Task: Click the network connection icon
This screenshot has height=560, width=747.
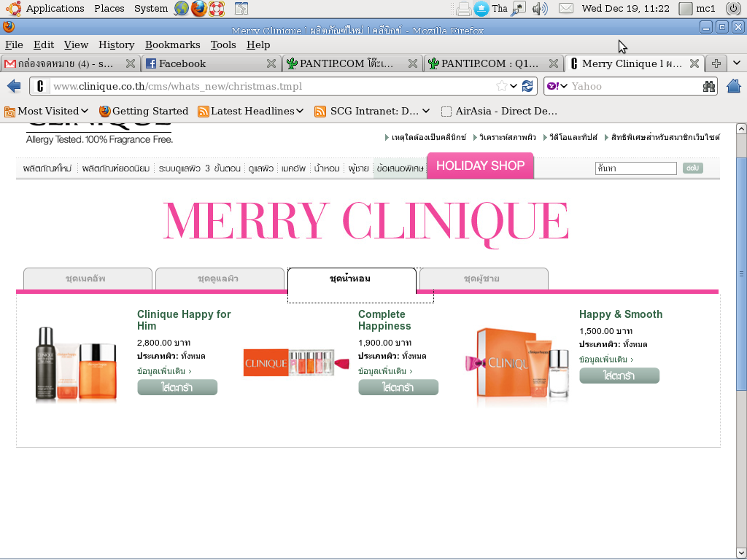Action: coord(518,9)
